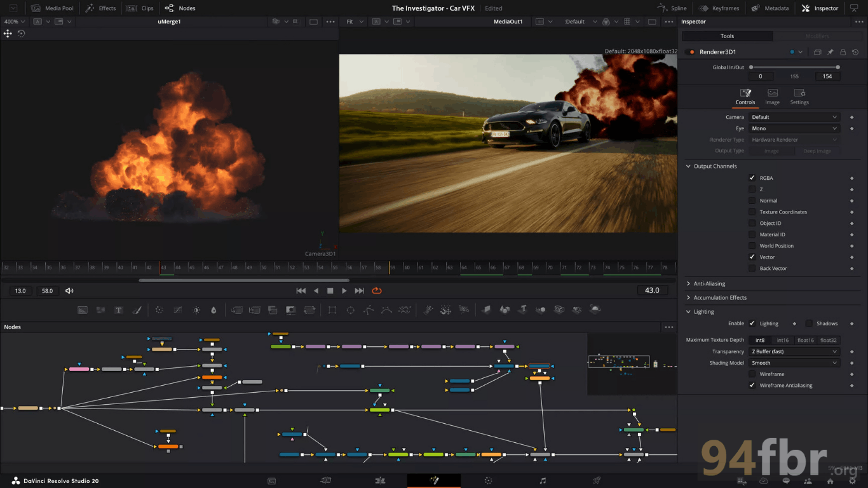The height and width of the screenshot is (488, 868).
Task: Go to the Edit page
Action: pos(380,481)
